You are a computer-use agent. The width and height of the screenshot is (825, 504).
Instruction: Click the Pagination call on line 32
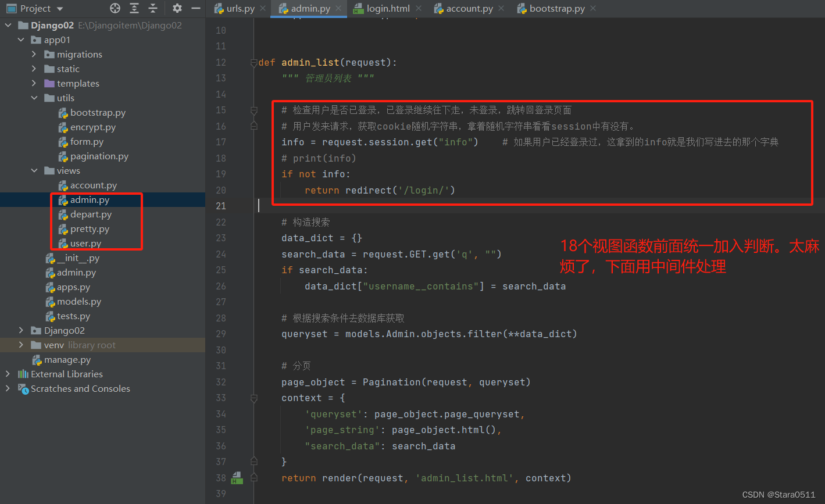[x=447, y=383]
